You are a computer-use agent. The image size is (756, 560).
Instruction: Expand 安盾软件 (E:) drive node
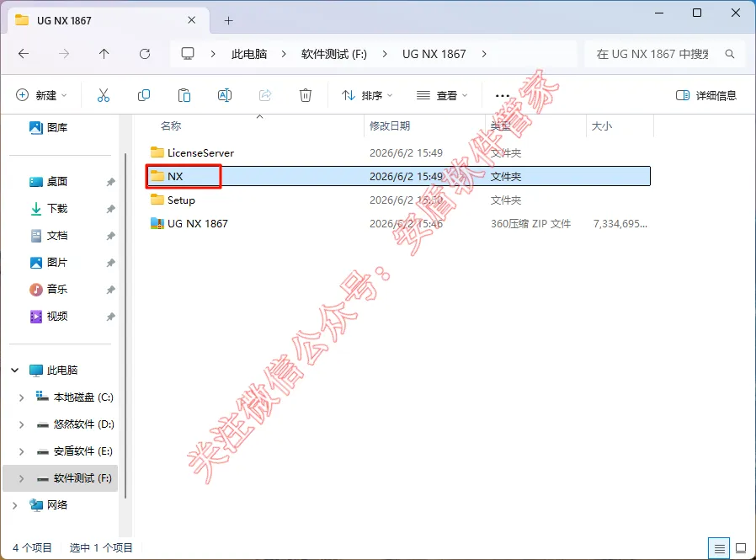coord(21,452)
